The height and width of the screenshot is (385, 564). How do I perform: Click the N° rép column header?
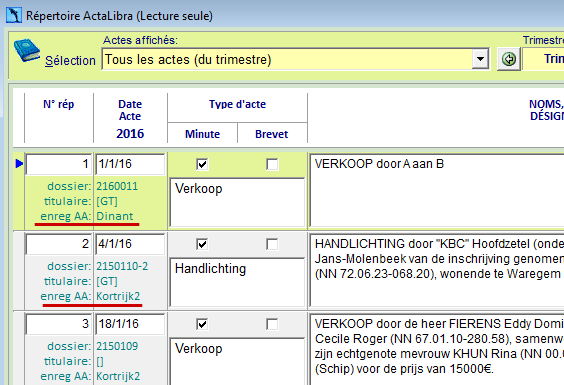pos(59,104)
